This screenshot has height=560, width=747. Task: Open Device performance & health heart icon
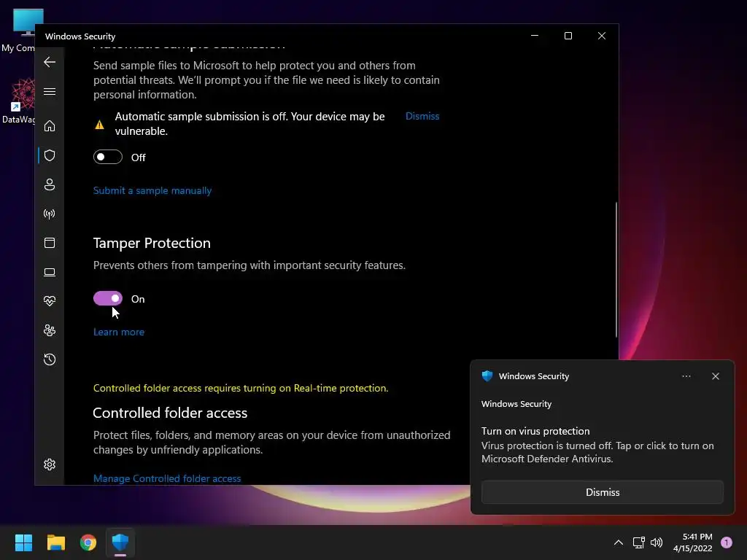coord(50,301)
